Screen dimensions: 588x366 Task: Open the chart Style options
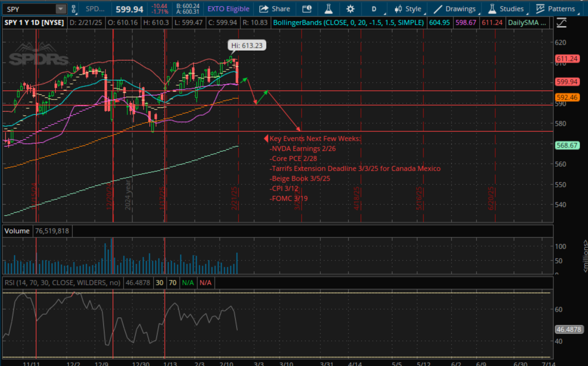point(408,9)
